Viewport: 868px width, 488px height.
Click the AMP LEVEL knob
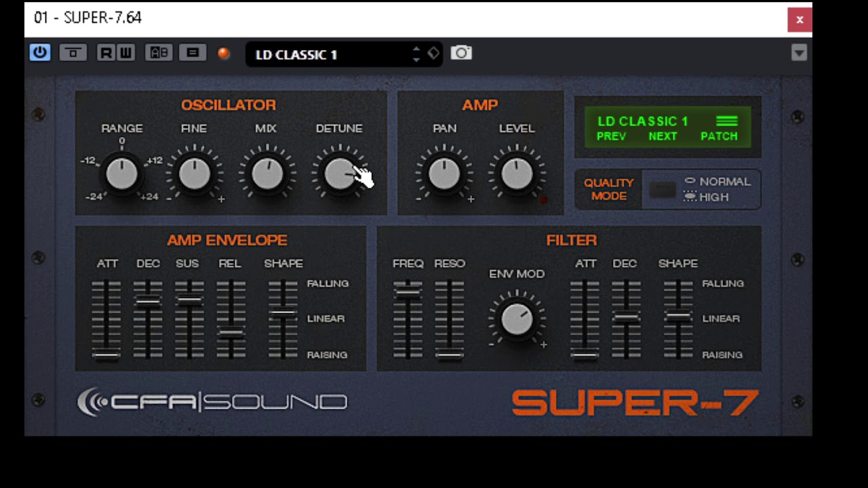517,174
